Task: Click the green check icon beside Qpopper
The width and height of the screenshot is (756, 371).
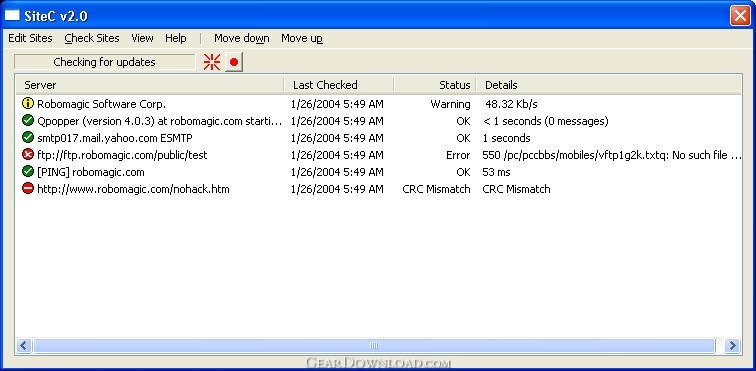Action: coord(28,121)
